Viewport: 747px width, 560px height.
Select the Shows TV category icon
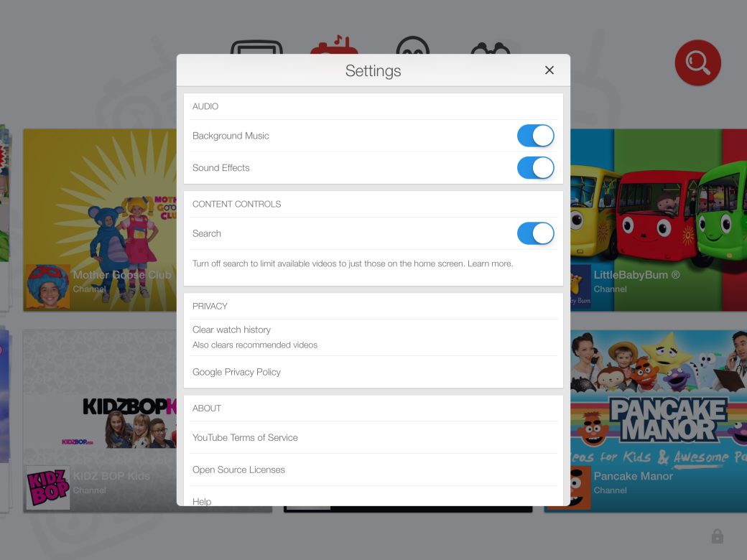[256, 47]
